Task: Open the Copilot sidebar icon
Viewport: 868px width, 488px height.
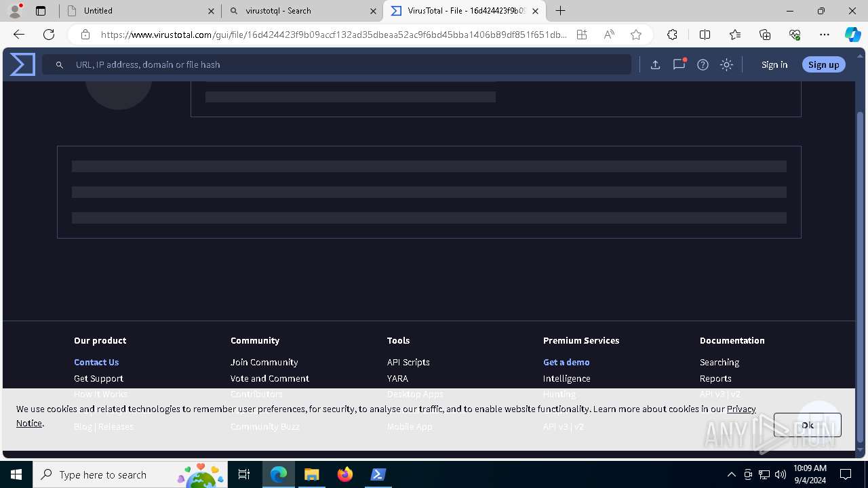Action: point(852,35)
